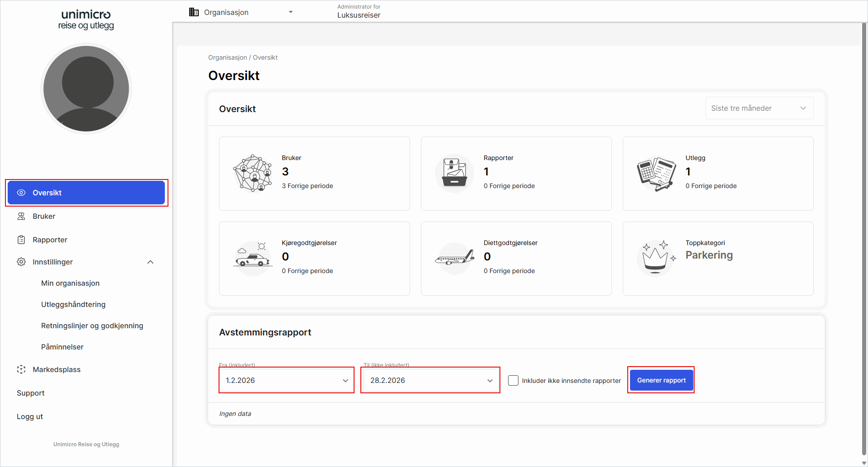
Task: Open Rapporter from the sidebar menu
Action: pyautogui.click(x=50, y=240)
